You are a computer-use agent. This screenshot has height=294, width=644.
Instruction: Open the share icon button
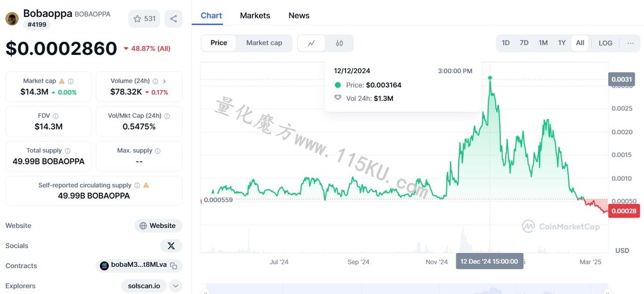(x=173, y=18)
